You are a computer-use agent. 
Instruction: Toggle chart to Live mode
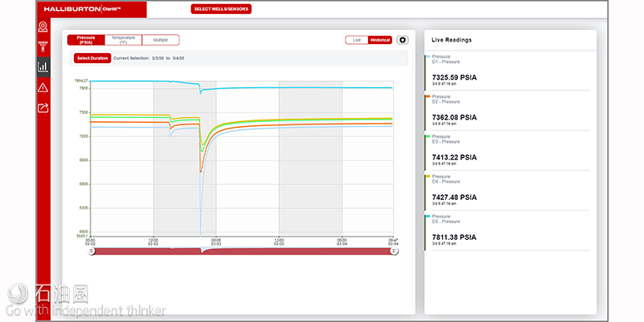point(356,40)
